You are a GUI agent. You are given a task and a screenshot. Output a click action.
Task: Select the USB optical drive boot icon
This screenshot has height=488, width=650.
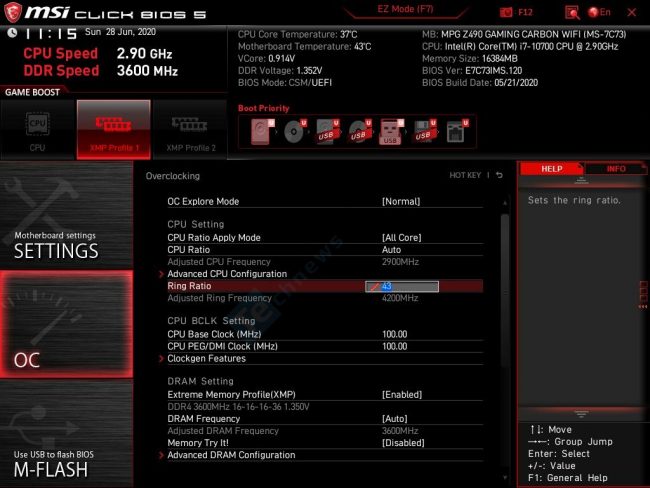point(359,131)
